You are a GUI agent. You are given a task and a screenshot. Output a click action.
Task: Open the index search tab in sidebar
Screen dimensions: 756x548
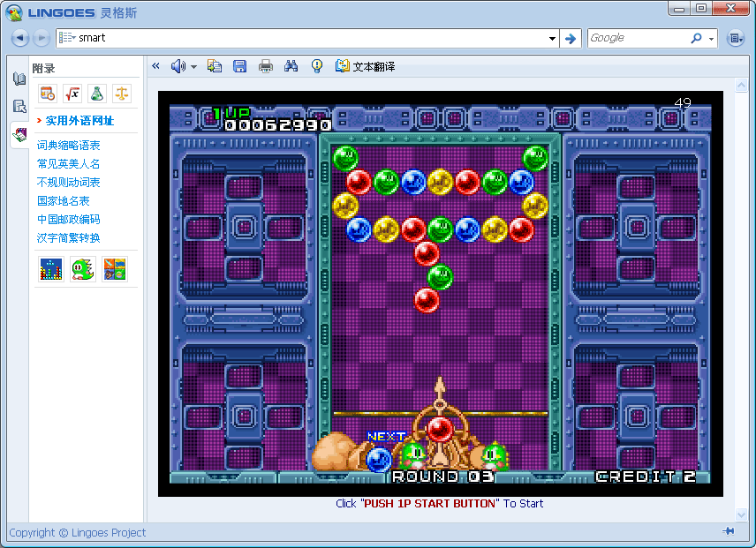[x=19, y=107]
